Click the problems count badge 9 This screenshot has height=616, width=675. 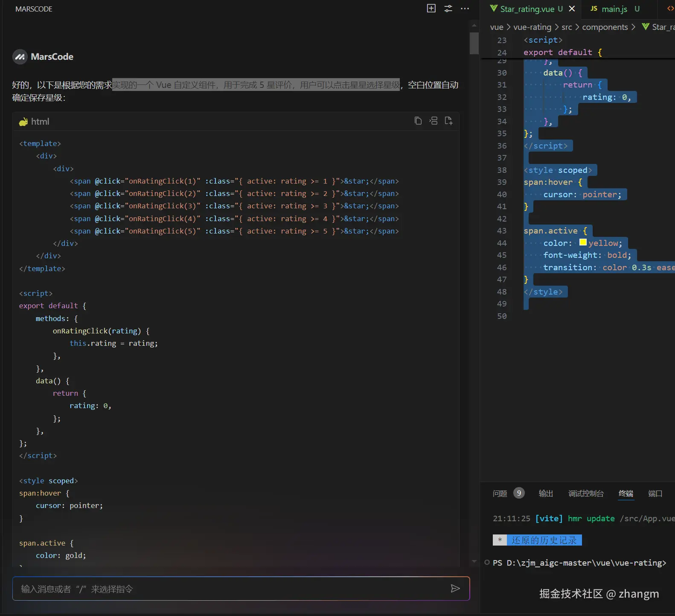[x=519, y=493]
